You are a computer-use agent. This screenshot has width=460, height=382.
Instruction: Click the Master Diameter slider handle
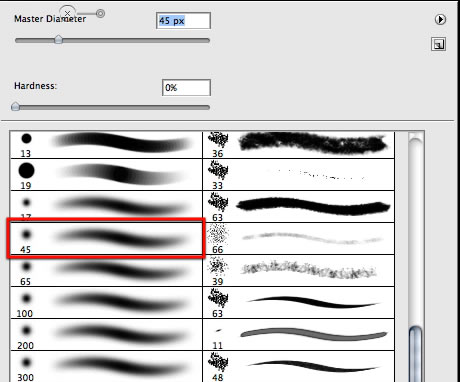click(58, 39)
